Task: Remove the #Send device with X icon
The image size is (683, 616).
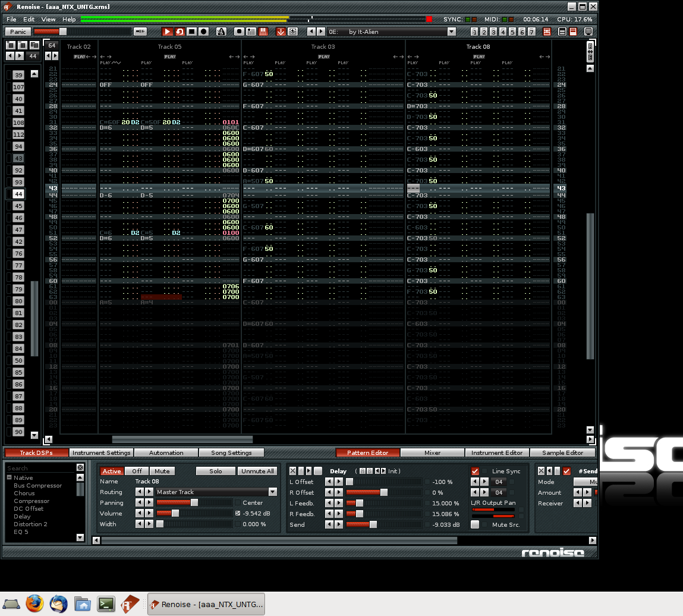Action: click(x=541, y=471)
